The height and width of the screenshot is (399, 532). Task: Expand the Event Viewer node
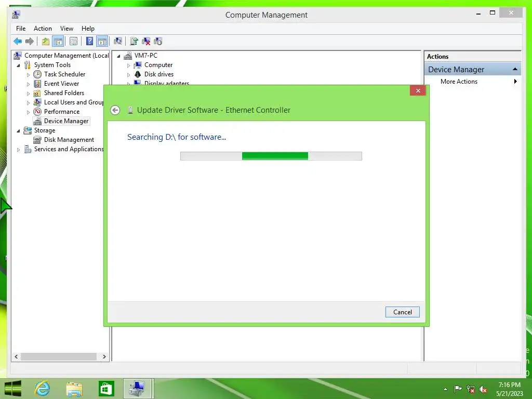[x=28, y=84]
